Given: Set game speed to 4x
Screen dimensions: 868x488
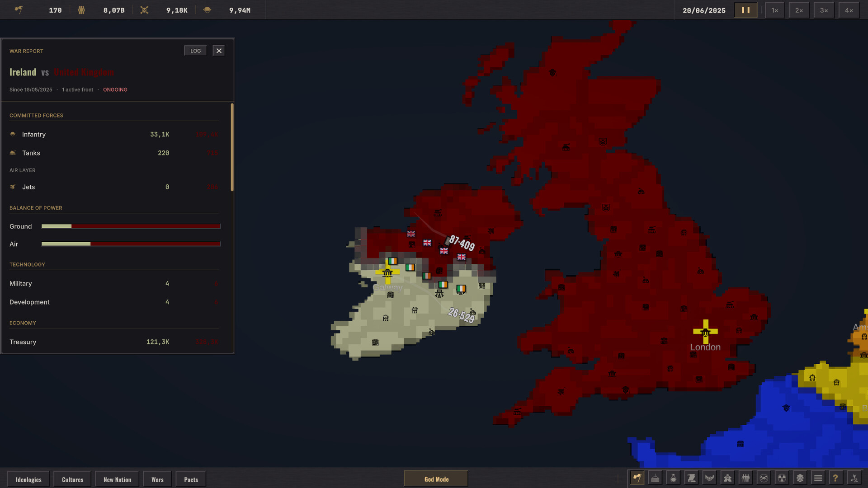Looking at the screenshot, I should 849,10.
